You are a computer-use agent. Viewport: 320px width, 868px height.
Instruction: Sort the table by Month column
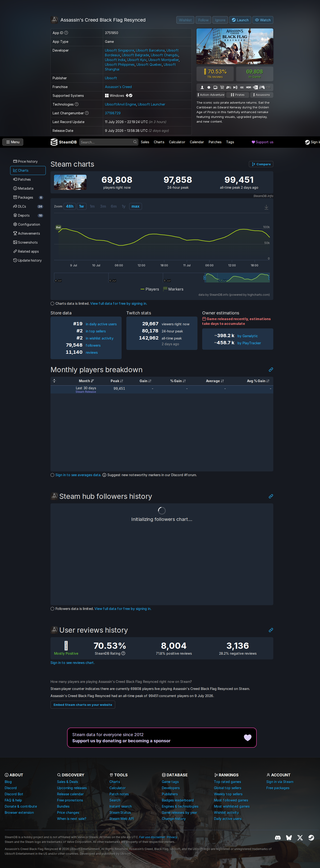click(x=86, y=381)
